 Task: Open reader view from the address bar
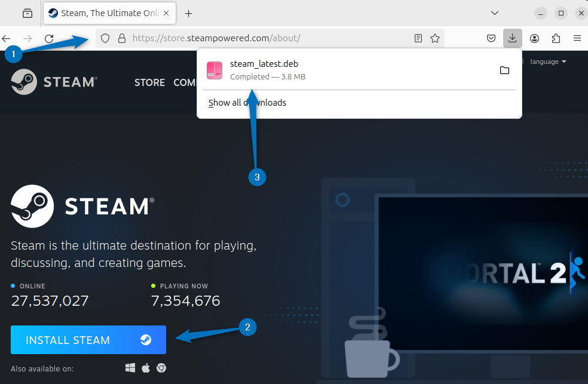[x=417, y=38]
